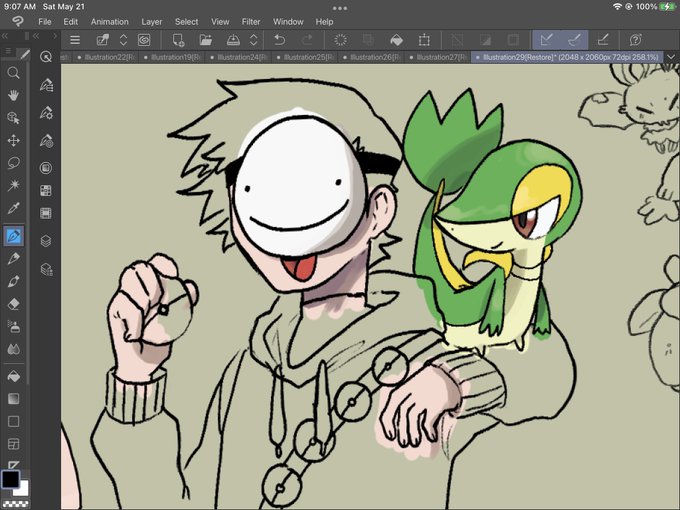This screenshot has height=510, width=680.
Task: Open the View menu
Action: coord(220,22)
